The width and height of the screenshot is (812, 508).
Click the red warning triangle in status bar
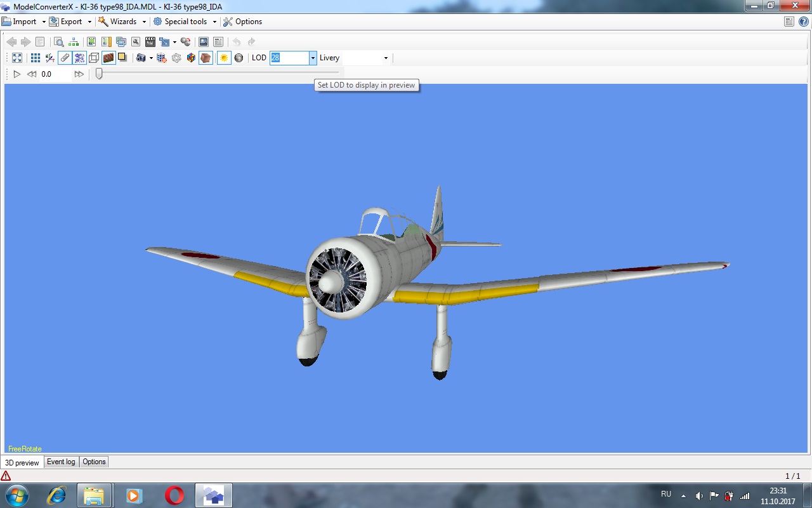pyautogui.click(x=6, y=476)
